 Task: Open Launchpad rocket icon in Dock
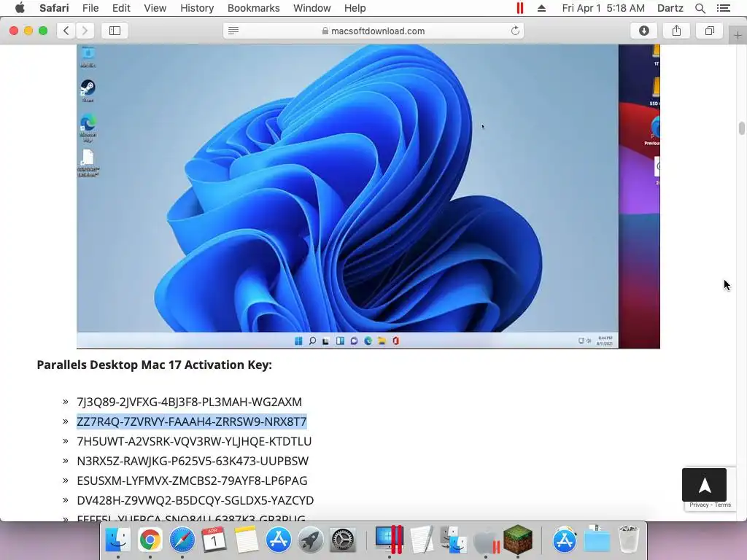pyautogui.click(x=311, y=540)
